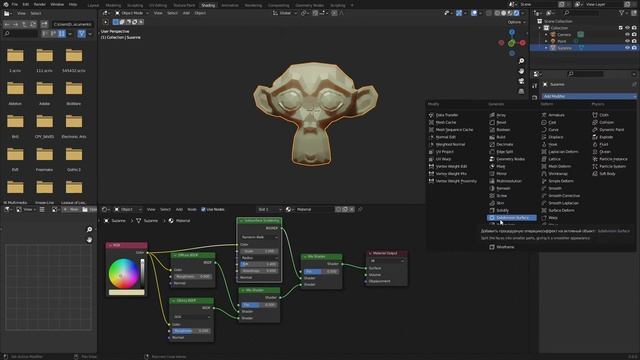The width and height of the screenshot is (640, 360).
Task: Click the pan hand icon in viewport
Action: coord(521,71)
